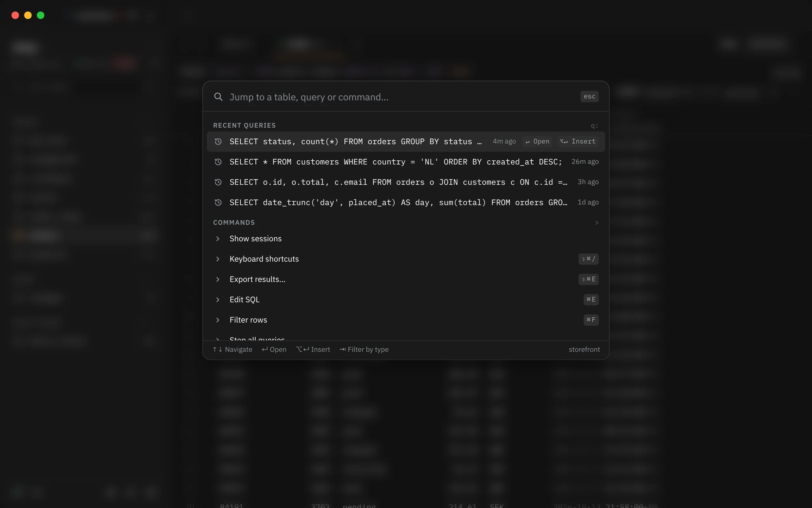The width and height of the screenshot is (812, 508).
Task: Click the ⇧⌘/ shortcut badge
Action: (588, 259)
